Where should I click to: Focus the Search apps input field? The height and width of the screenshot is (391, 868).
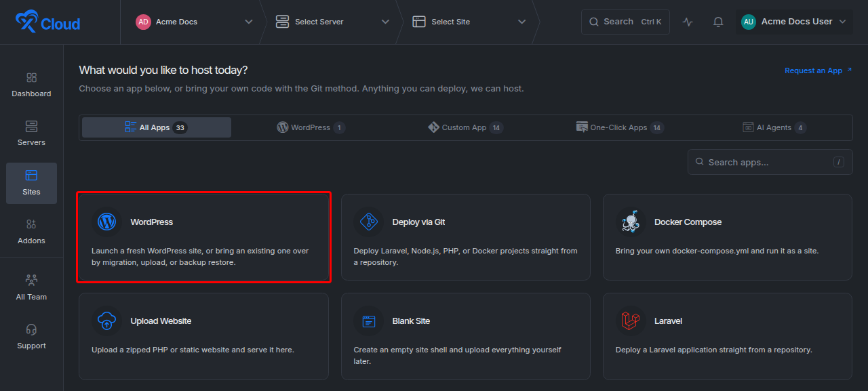770,162
